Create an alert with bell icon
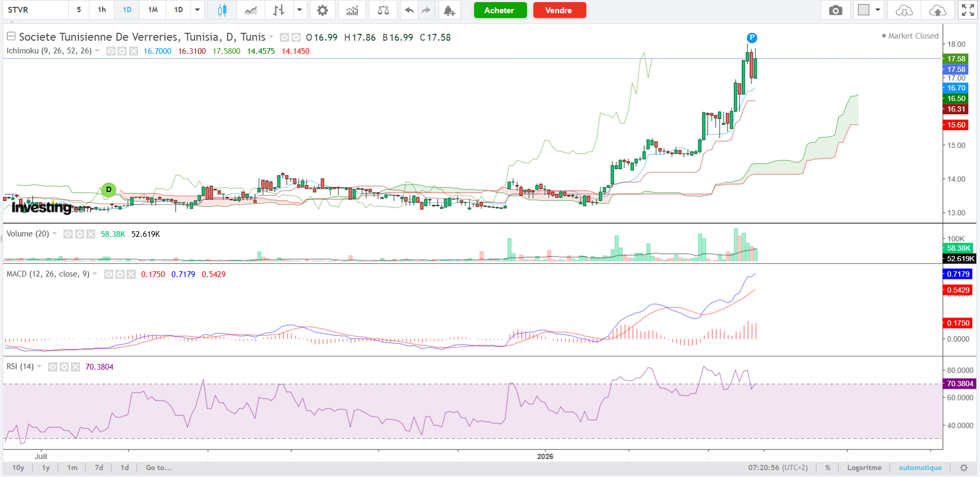The width and height of the screenshot is (980, 477). coord(449,10)
